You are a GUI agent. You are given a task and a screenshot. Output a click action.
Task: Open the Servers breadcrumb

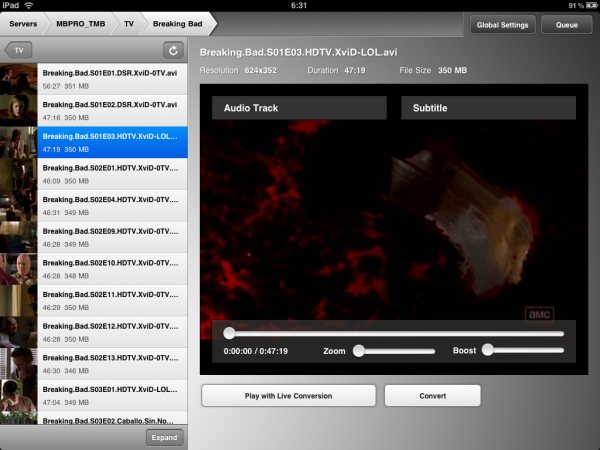(x=23, y=24)
